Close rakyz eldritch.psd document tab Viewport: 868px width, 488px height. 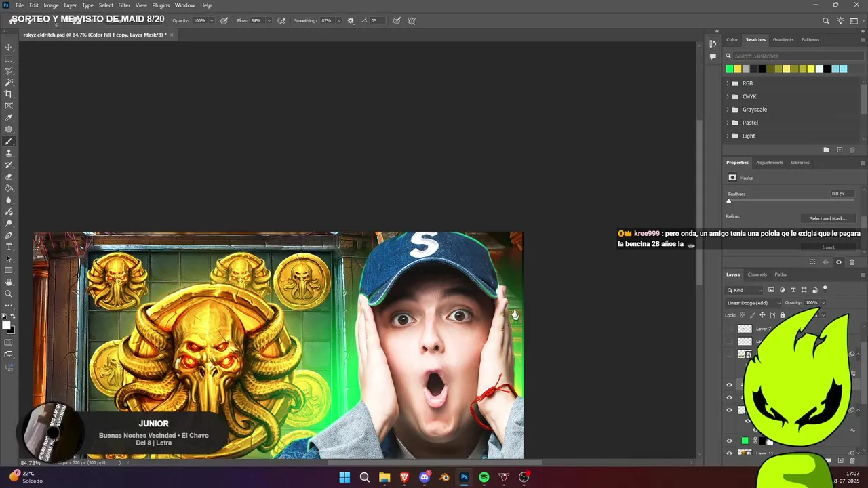click(x=172, y=35)
